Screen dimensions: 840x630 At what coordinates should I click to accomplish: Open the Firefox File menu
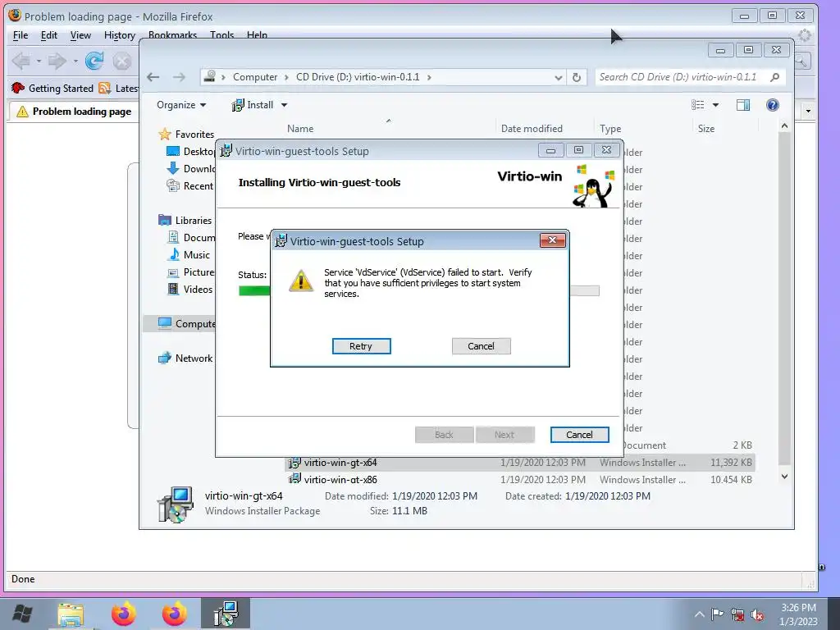tap(21, 35)
